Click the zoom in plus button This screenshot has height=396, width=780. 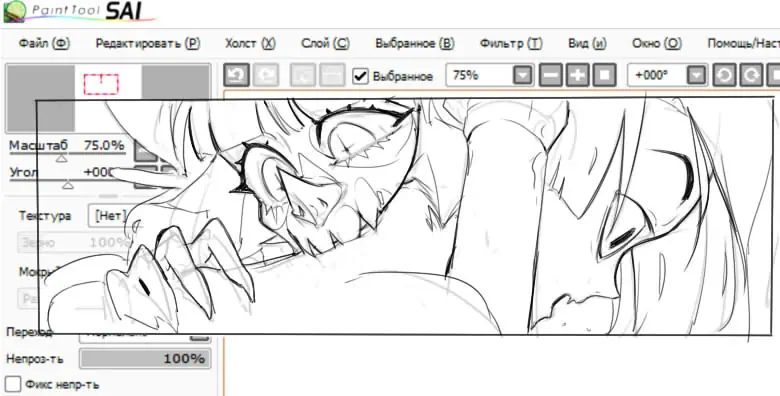tap(578, 76)
